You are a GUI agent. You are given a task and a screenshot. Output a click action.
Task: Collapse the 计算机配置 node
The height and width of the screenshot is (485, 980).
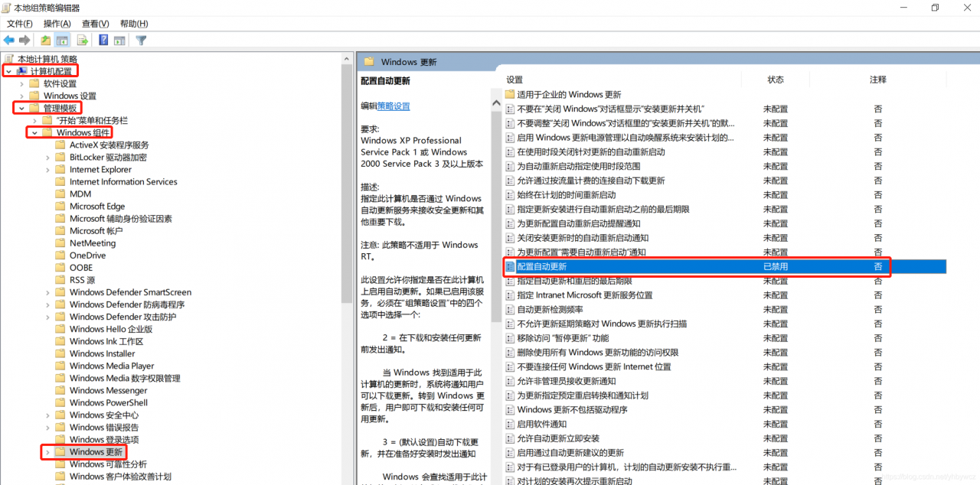coord(8,71)
